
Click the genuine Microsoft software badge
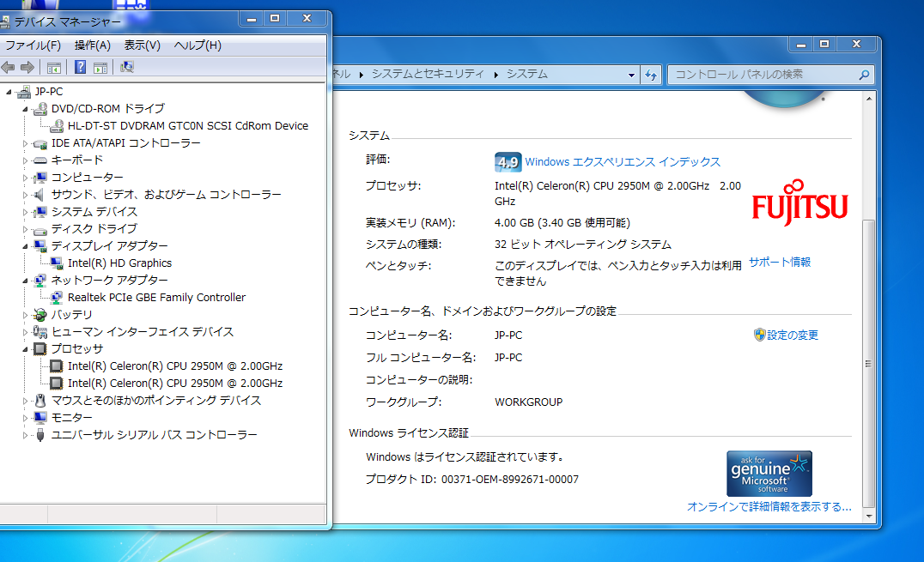pyautogui.click(x=769, y=473)
